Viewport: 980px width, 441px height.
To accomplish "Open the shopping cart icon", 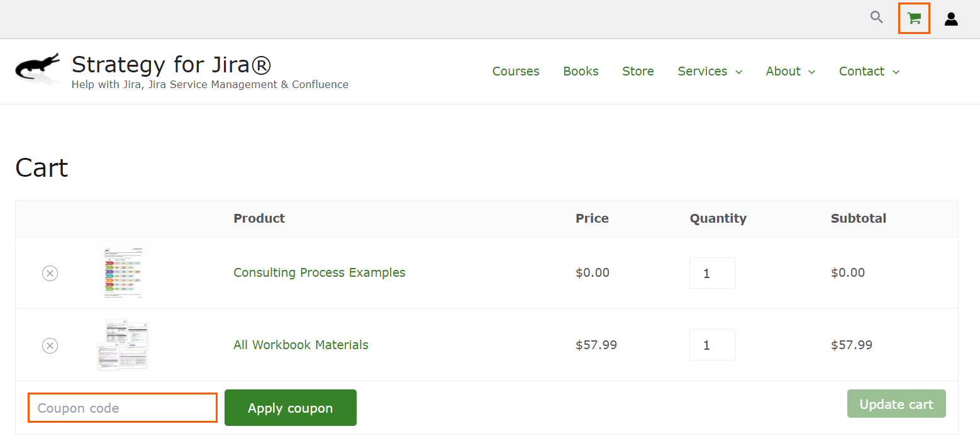I will tap(914, 19).
